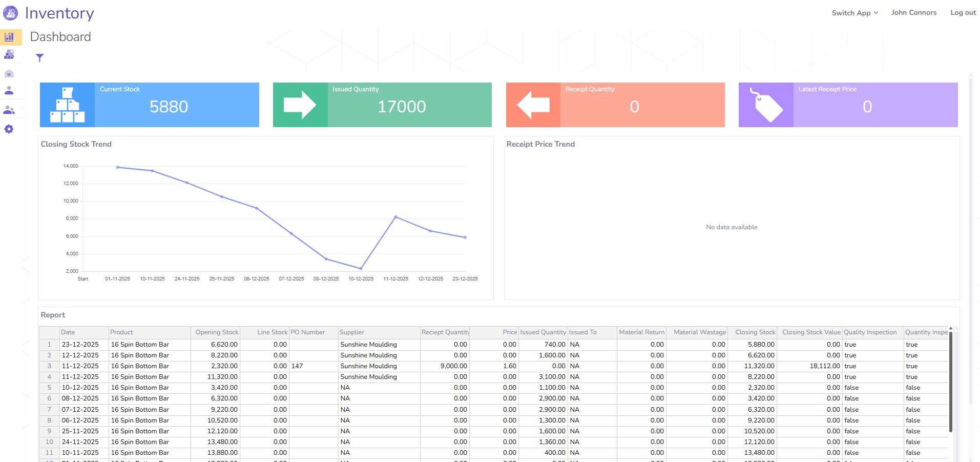Sort report by PO Number column header

point(314,332)
